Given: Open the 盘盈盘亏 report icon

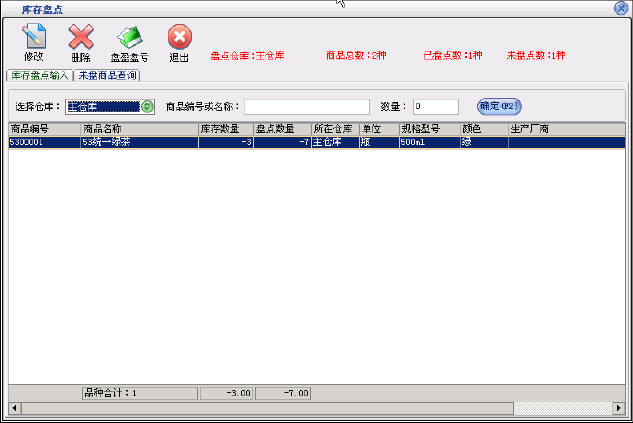Looking at the screenshot, I should [129, 41].
